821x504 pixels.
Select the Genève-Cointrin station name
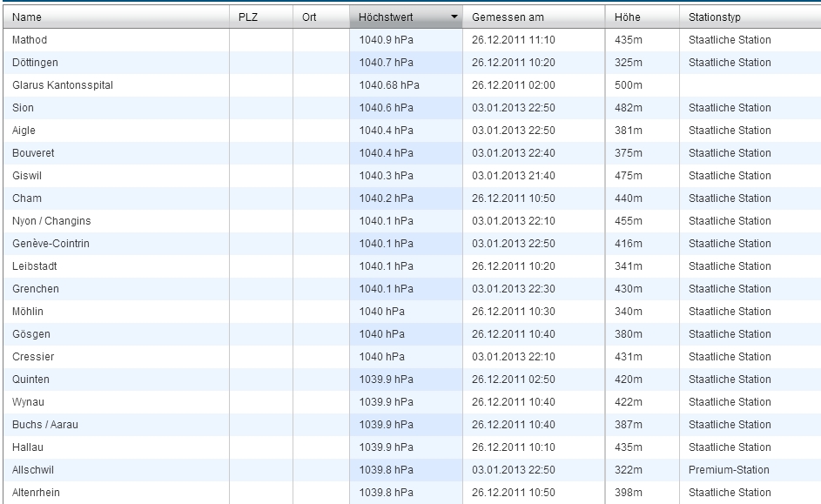tap(50, 244)
